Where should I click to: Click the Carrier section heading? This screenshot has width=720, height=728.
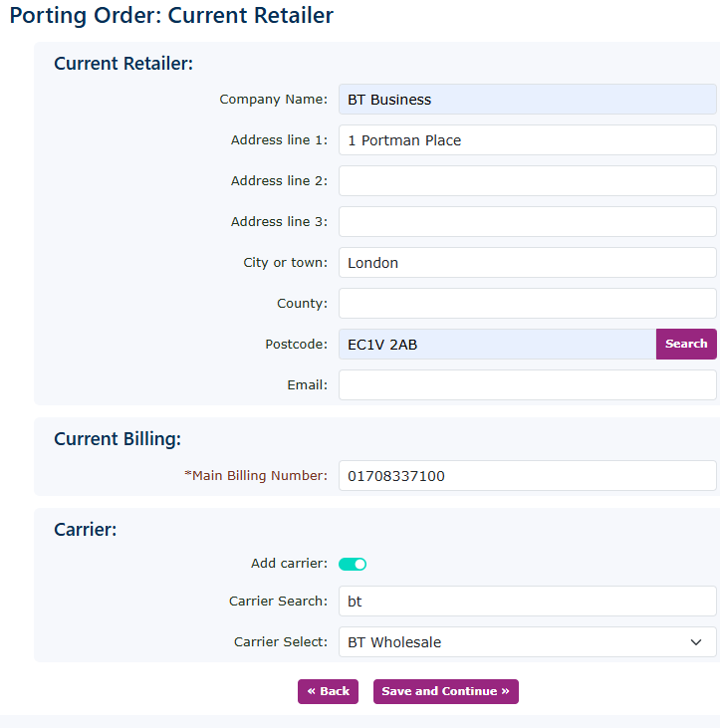point(86,530)
